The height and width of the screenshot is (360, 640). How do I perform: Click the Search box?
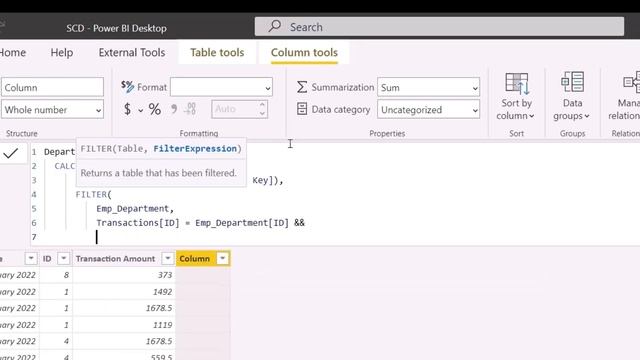(439, 27)
